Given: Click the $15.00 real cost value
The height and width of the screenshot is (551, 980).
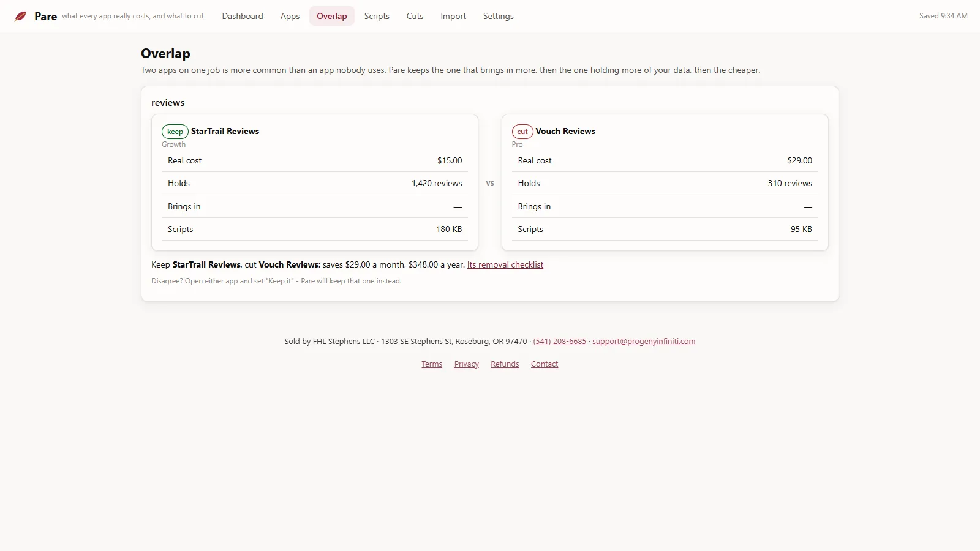Looking at the screenshot, I should pos(450,160).
